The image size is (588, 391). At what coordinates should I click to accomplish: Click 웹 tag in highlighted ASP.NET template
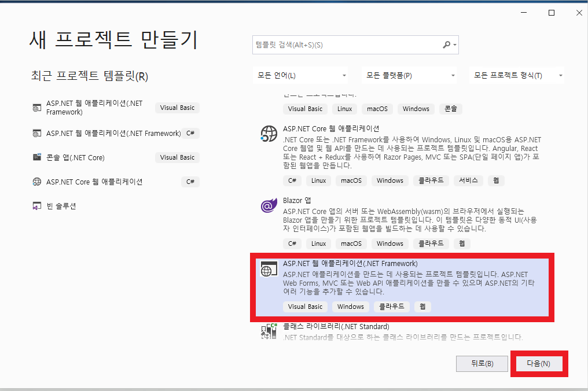tap(422, 307)
